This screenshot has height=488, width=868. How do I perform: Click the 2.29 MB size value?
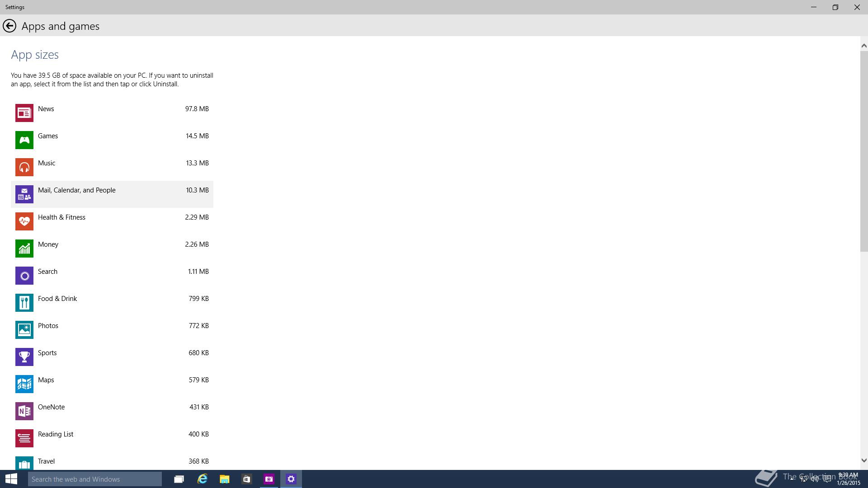(197, 217)
